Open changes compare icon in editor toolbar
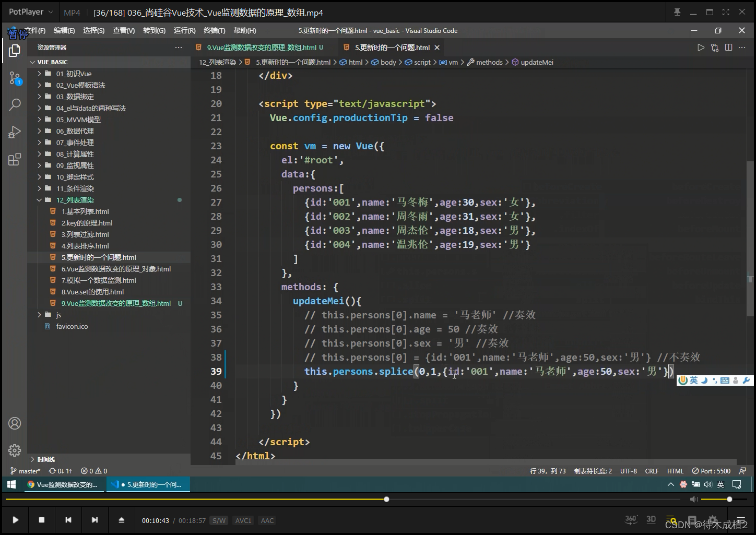Screen dimensions: 756x535 (715, 47)
